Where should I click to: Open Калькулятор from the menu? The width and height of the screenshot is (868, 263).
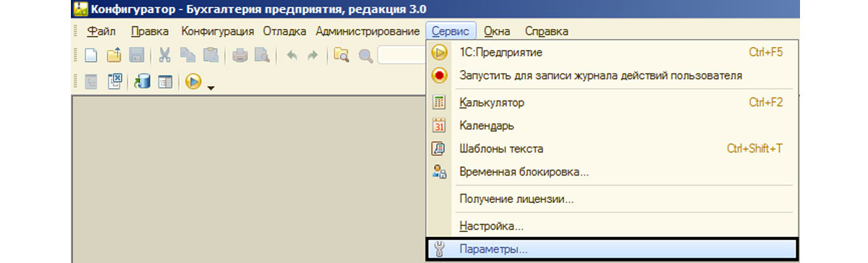point(612,103)
